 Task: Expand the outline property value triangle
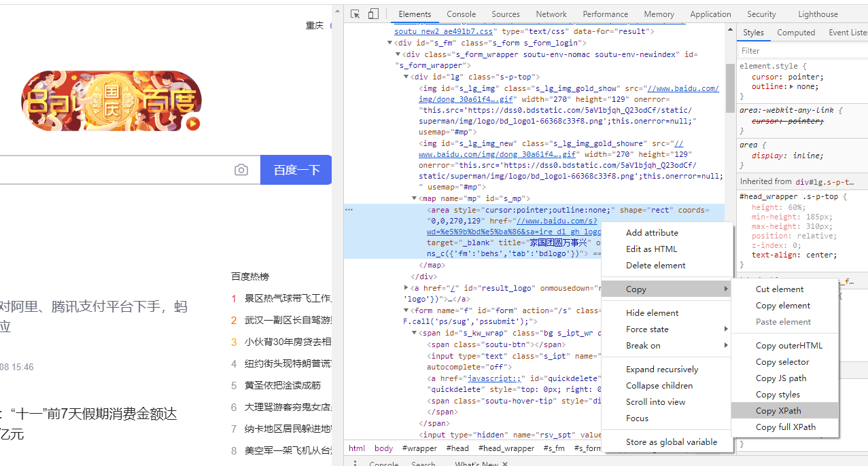coord(793,87)
